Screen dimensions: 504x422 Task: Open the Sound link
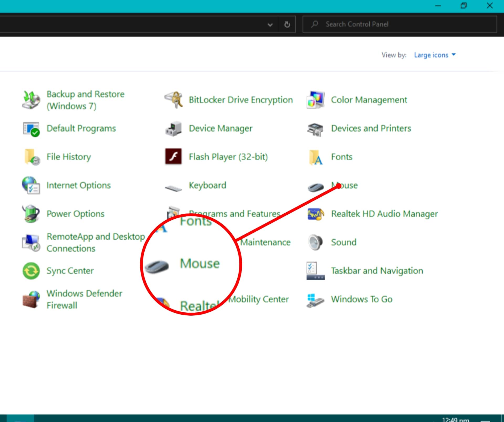pos(344,242)
